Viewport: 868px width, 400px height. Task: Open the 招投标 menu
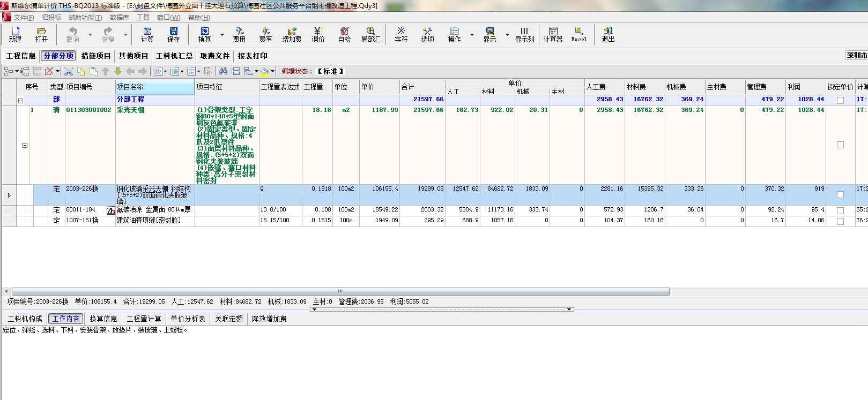(51, 18)
